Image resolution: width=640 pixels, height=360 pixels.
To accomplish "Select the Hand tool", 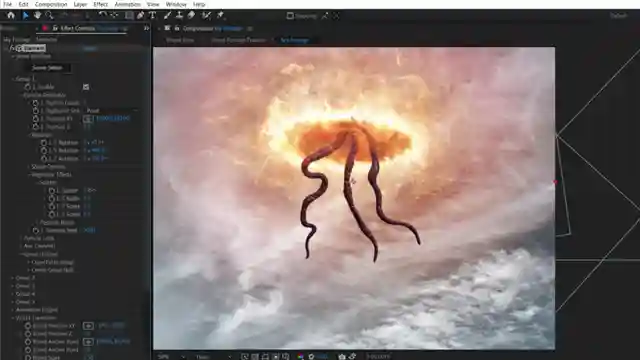I will pyautogui.click(x=38, y=16).
